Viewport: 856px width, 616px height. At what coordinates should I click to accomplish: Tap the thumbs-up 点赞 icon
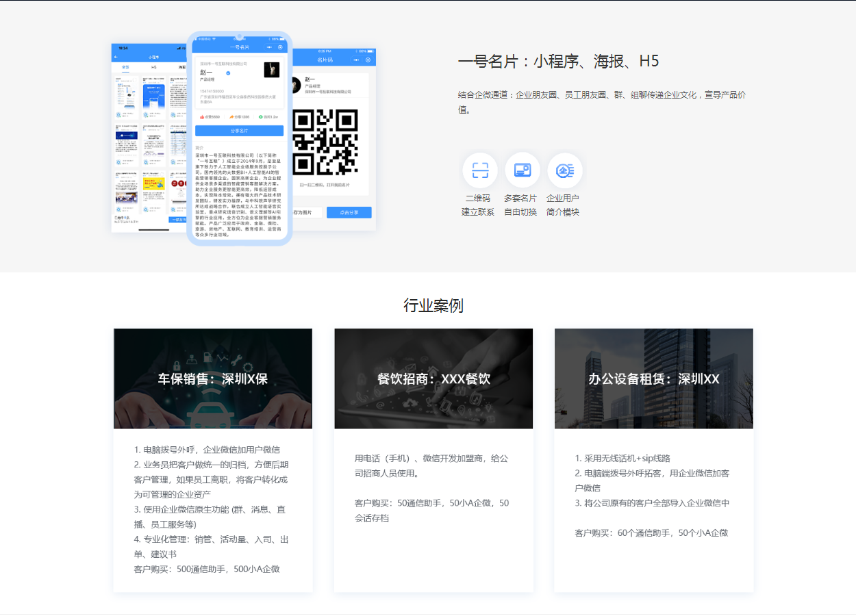(x=203, y=117)
